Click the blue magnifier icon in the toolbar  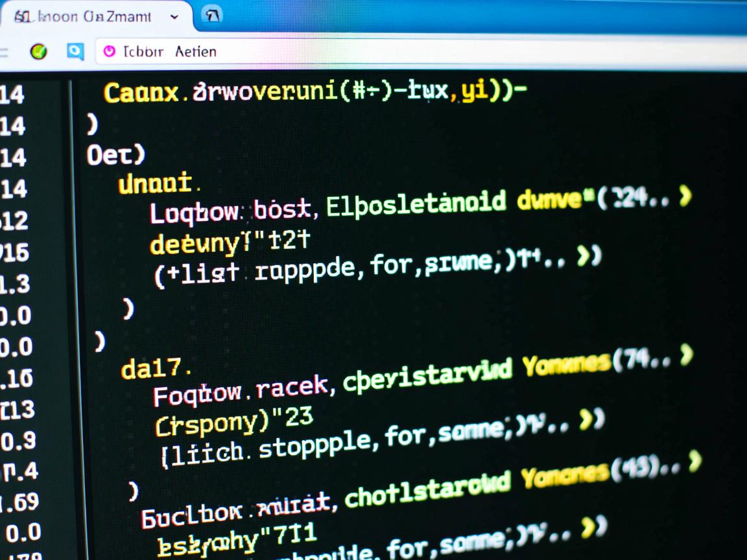point(75,52)
